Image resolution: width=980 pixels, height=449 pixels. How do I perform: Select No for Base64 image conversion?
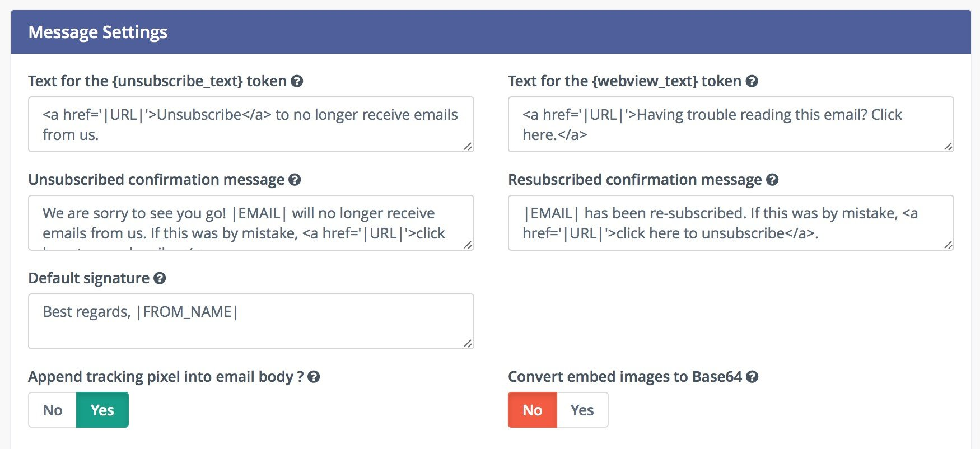coord(532,410)
